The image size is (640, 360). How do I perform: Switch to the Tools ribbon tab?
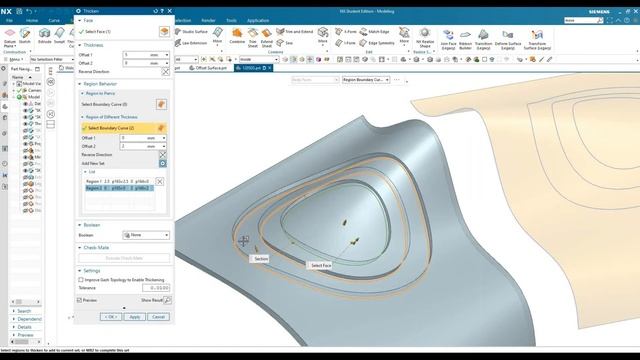pyautogui.click(x=231, y=20)
